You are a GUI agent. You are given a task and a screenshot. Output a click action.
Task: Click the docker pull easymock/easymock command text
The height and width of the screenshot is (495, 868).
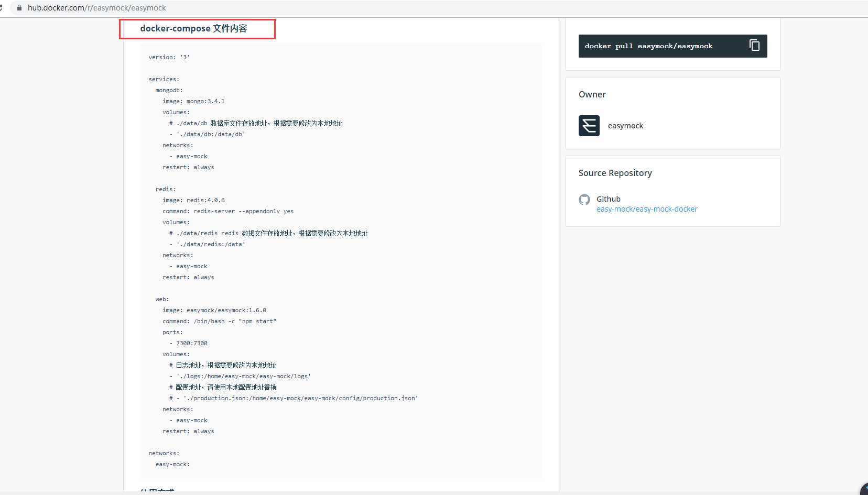point(648,46)
